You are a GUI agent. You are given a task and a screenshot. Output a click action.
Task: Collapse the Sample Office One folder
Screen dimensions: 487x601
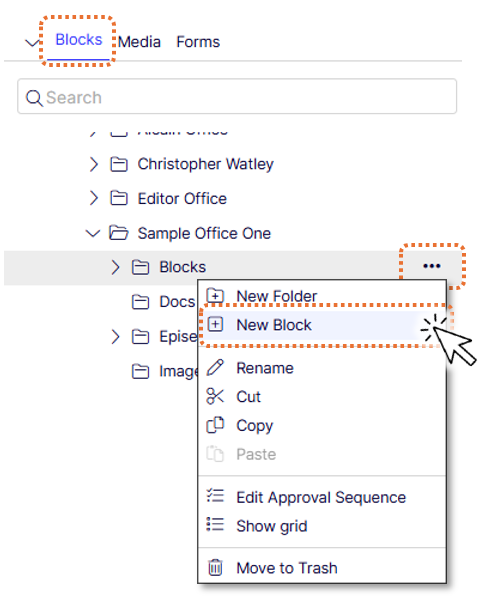(x=93, y=233)
